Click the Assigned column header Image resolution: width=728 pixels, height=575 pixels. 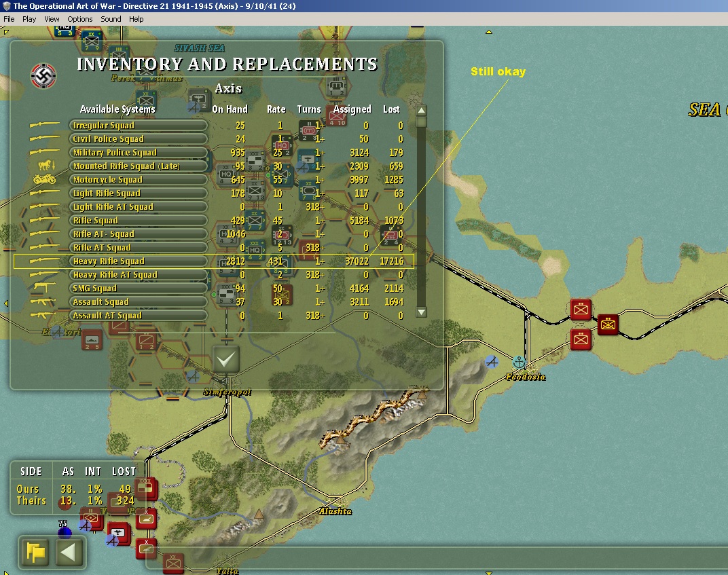coord(352,109)
